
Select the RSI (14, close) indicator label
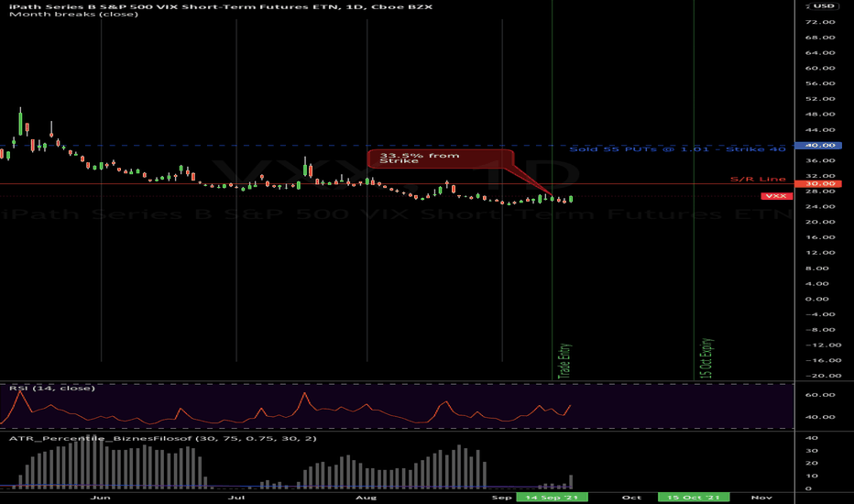(x=52, y=388)
